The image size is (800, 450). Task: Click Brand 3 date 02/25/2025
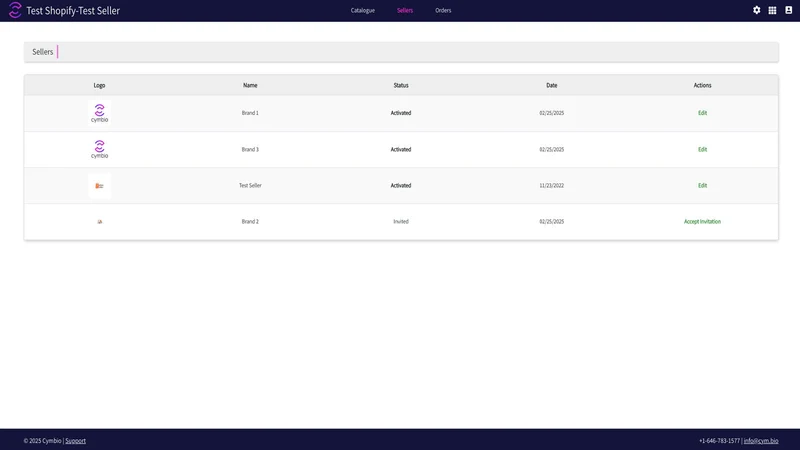552,149
